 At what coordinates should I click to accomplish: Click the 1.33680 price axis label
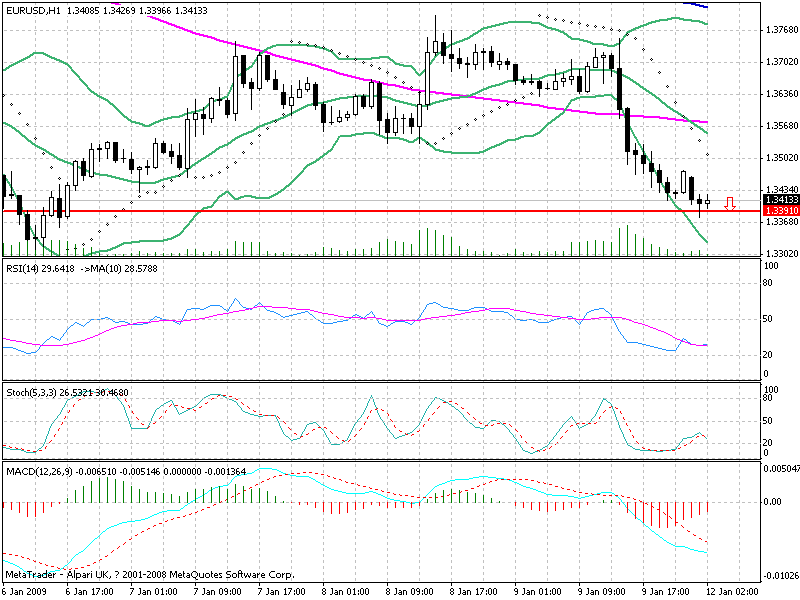[x=782, y=222]
